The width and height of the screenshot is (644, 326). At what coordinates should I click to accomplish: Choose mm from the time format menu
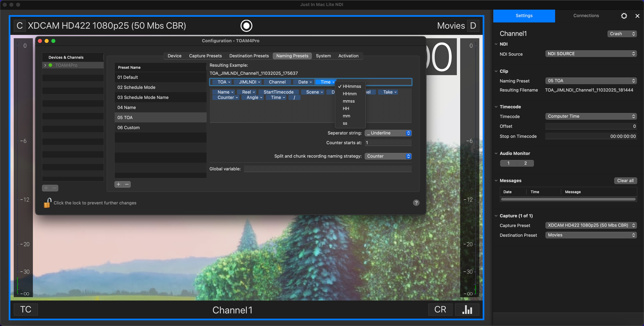pyautogui.click(x=350, y=116)
